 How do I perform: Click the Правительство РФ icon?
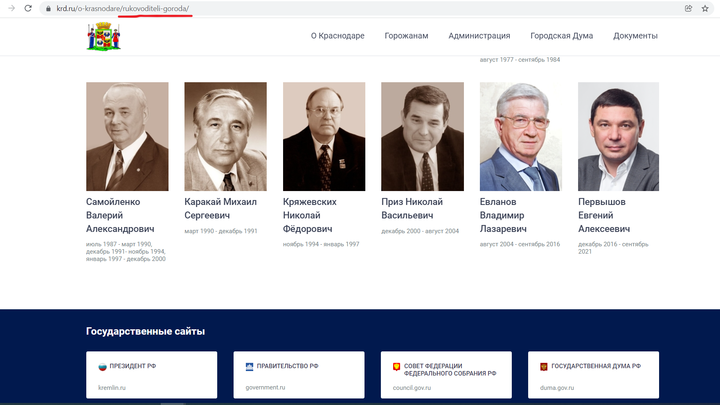tap(249, 366)
